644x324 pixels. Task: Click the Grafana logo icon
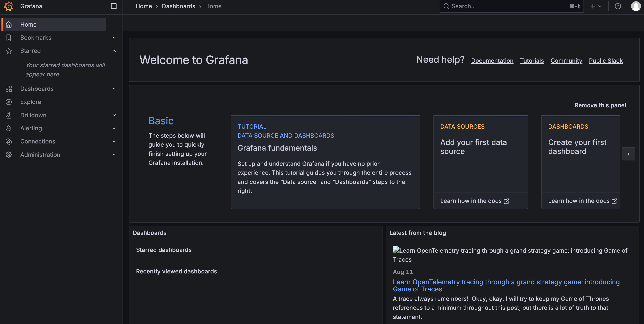click(8, 6)
